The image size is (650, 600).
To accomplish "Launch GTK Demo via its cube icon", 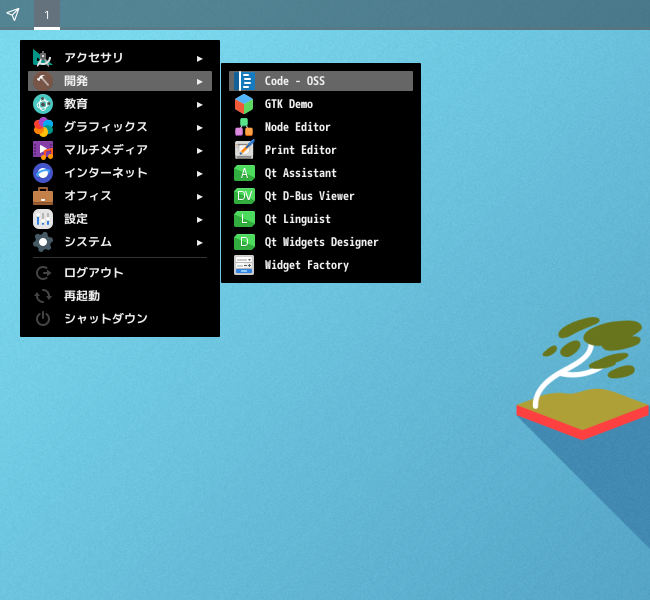I will tap(244, 104).
